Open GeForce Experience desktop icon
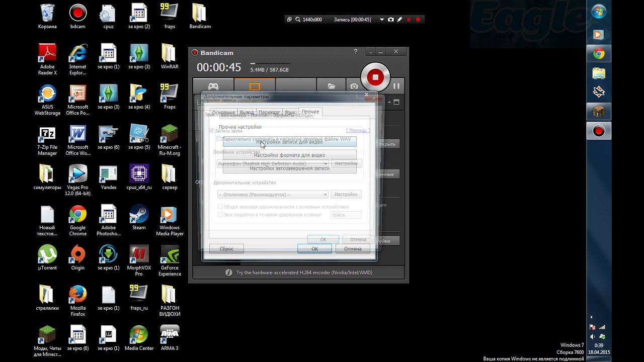Viewport: 644px width, 362px height. coord(170,260)
